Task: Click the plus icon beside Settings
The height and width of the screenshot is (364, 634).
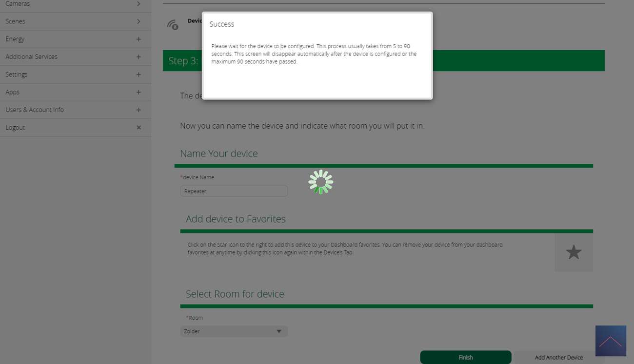Action: pyautogui.click(x=139, y=75)
